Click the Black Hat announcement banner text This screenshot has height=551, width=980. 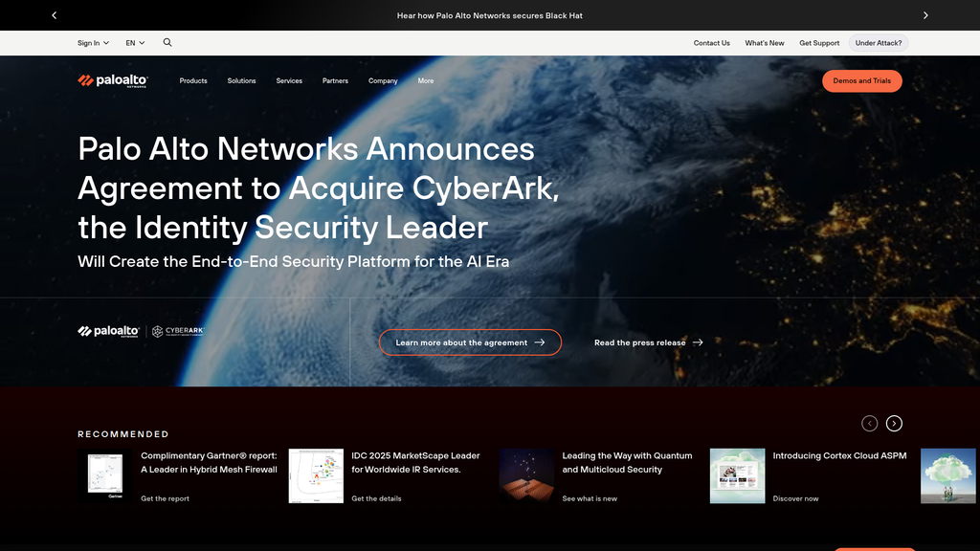489,15
